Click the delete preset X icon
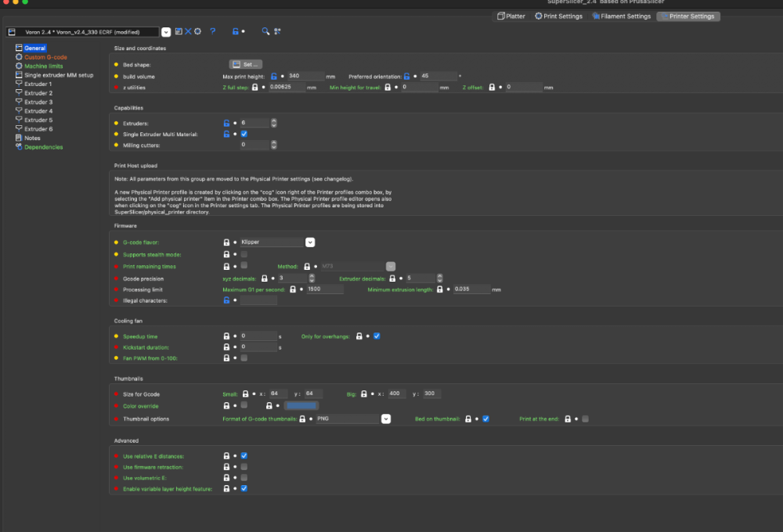This screenshot has width=783, height=532. (188, 31)
